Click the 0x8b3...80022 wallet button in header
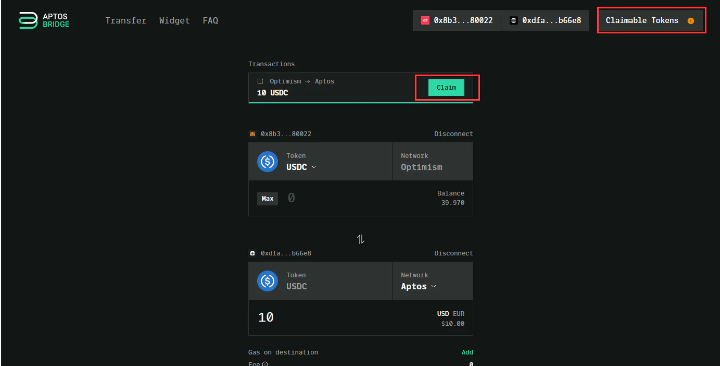Screen dimensions: 720x366 [457, 20]
